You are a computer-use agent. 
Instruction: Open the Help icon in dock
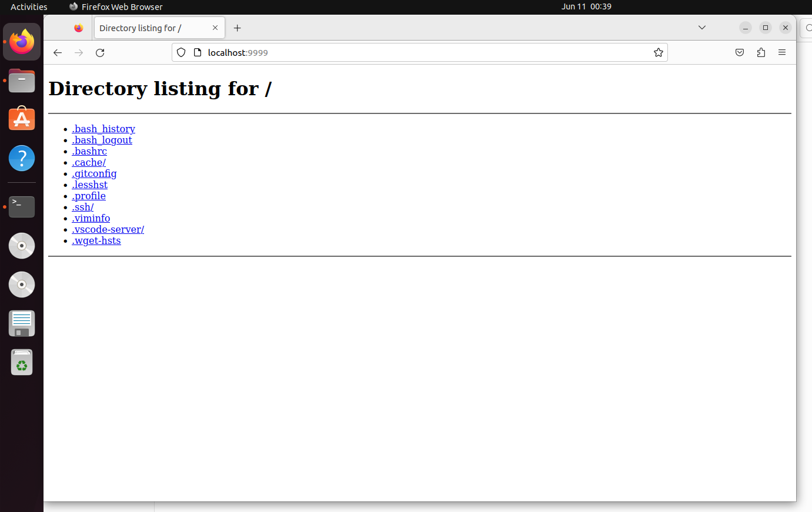(22, 159)
